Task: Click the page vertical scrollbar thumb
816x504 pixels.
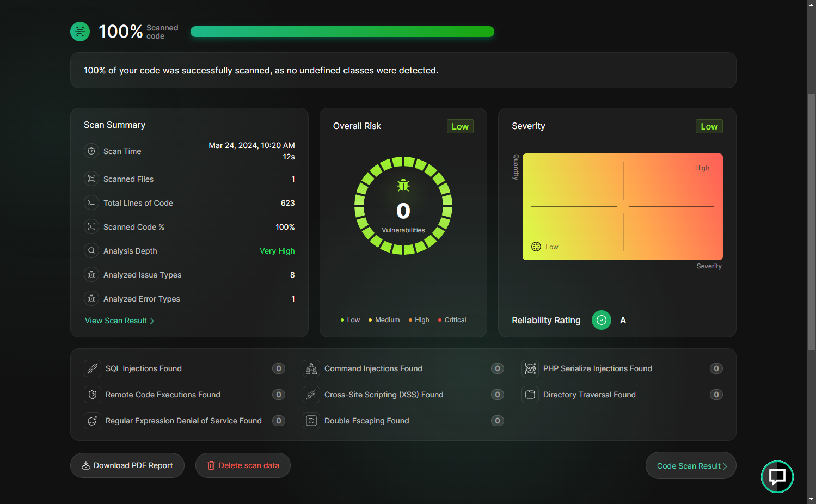Action: tap(811, 218)
